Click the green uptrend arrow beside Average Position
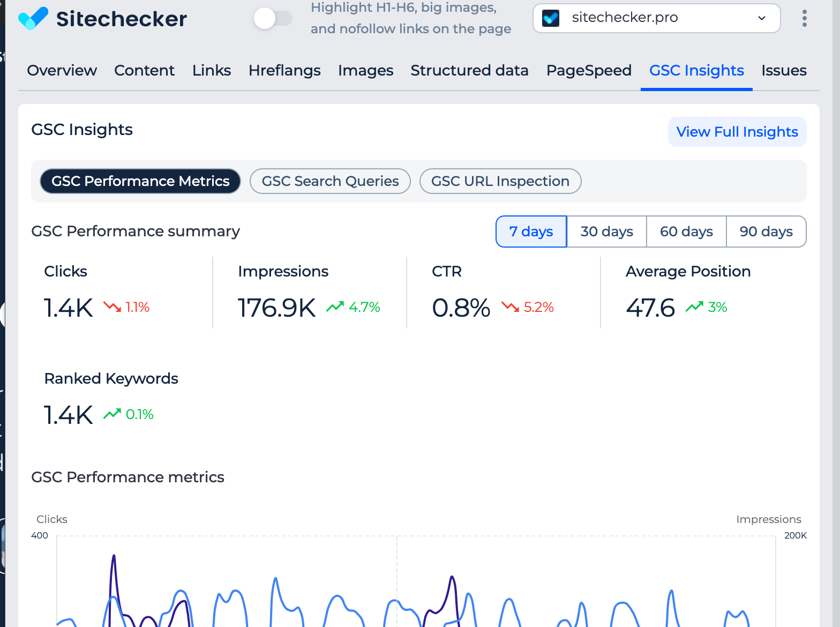This screenshot has height=627, width=840. pos(694,307)
